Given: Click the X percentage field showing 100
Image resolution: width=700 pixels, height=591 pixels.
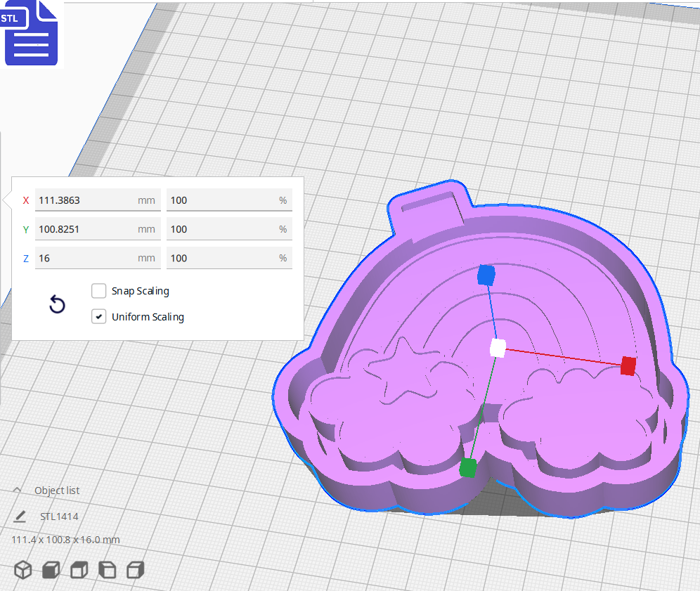Looking at the screenshot, I should pyautogui.click(x=228, y=200).
